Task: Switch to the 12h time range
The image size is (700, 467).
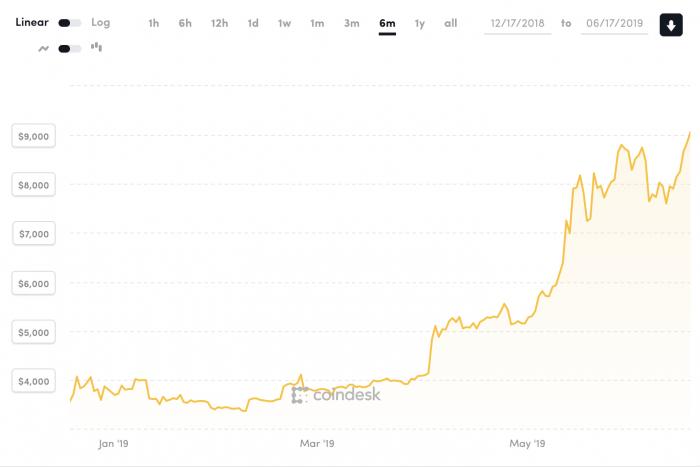Action: pos(219,23)
